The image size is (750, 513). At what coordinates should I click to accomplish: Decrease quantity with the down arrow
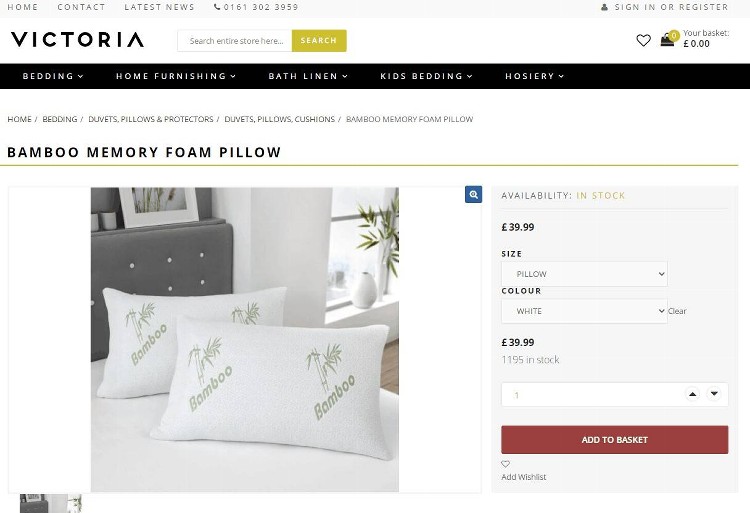point(714,394)
